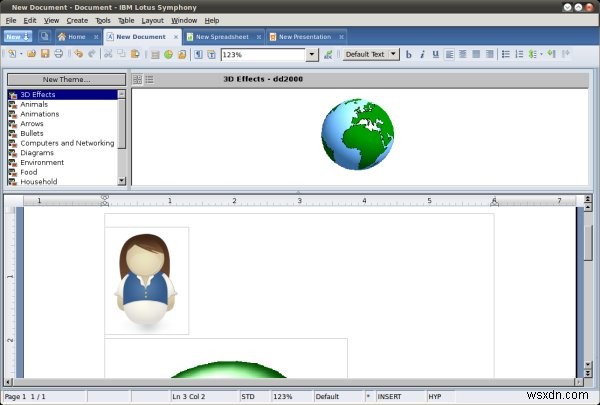Open the zoom percentage dropdown arrow

tap(312, 55)
